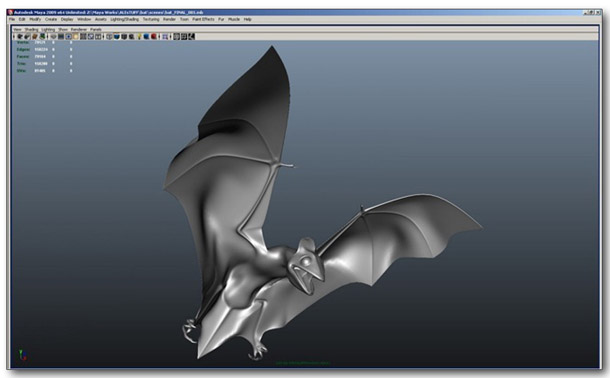Screen dimensions: 610x378
Task: Toggle the Safe Action icon
Action: pos(90,37)
